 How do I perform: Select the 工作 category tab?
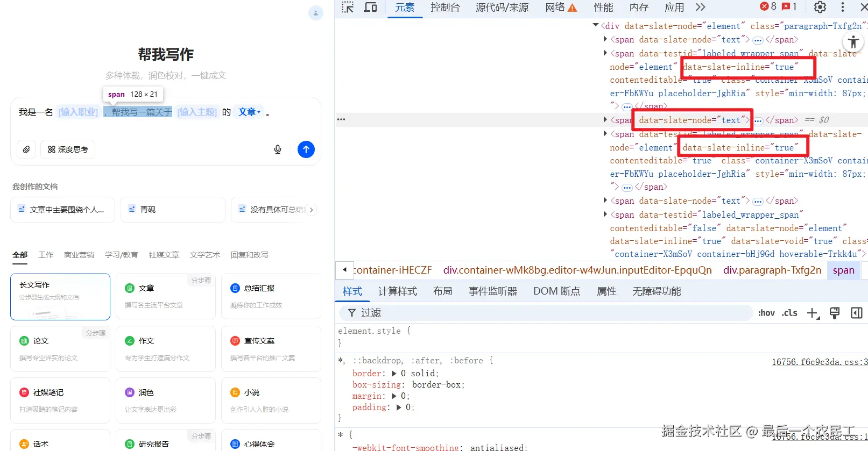[46, 255]
